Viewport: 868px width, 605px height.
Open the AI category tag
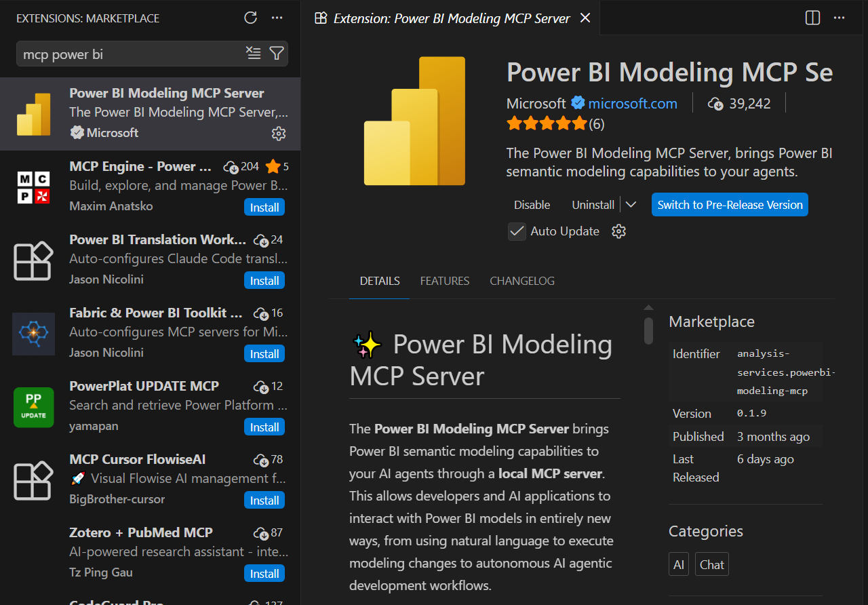[x=679, y=564]
